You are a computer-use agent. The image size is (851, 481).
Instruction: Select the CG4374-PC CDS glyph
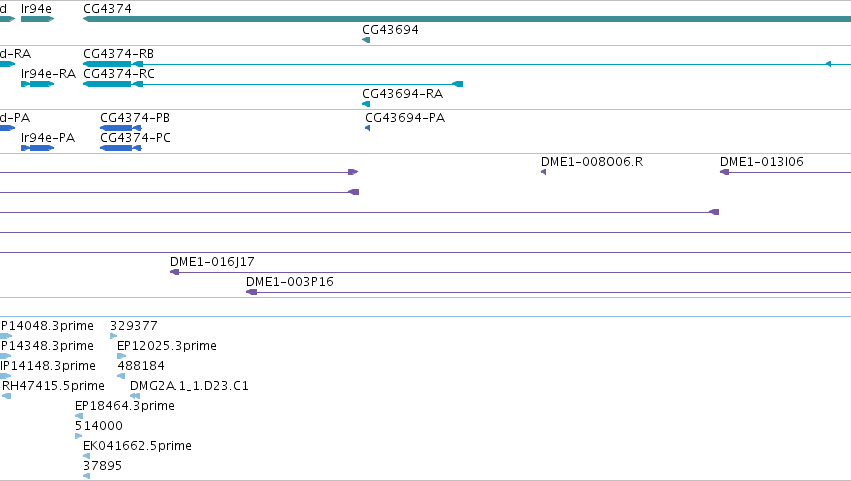(120, 148)
